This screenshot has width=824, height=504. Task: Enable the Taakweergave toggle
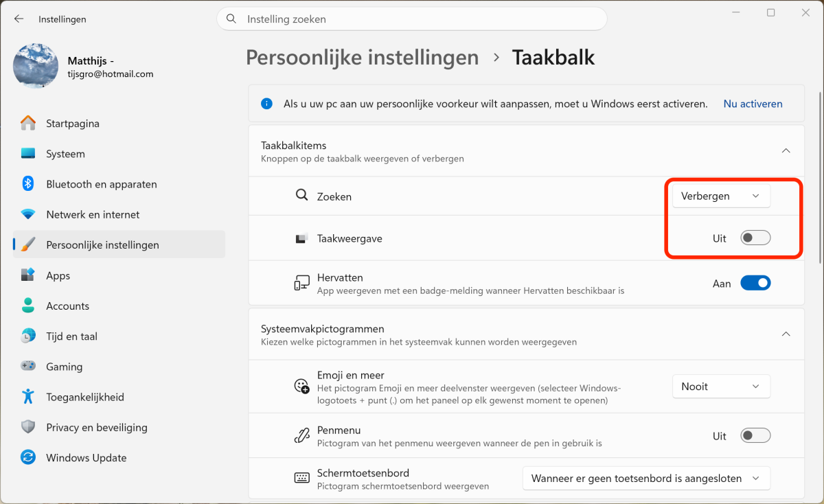click(755, 238)
